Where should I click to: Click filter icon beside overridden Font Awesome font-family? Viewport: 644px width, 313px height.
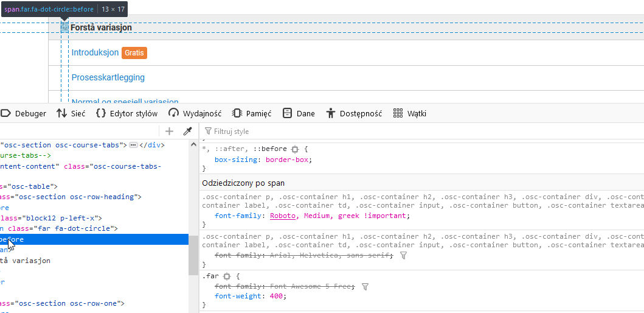[x=365, y=286]
